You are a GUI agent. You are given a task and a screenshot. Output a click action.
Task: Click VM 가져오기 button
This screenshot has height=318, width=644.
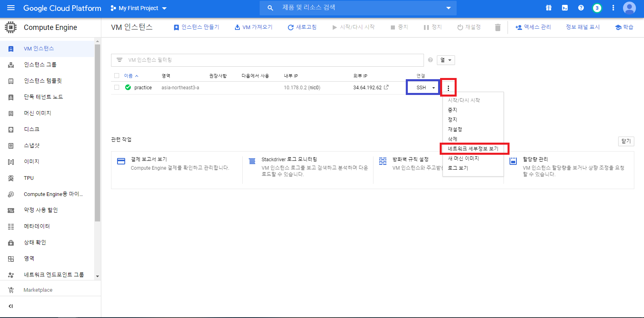tap(254, 27)
